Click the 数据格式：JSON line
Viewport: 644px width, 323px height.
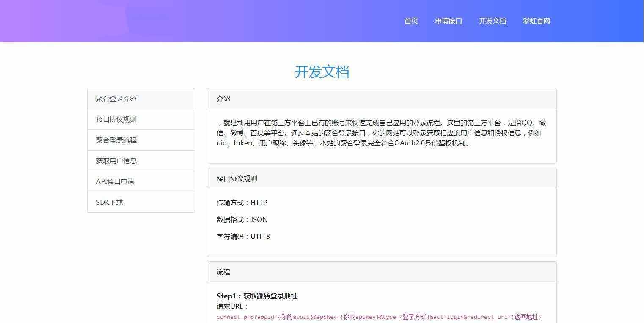point(242,220)
